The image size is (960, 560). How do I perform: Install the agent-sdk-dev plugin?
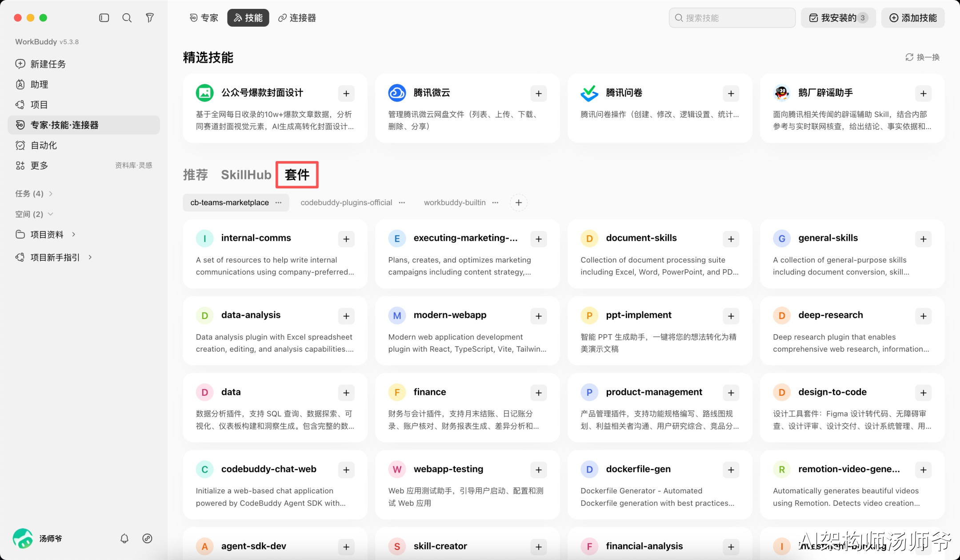346,547
